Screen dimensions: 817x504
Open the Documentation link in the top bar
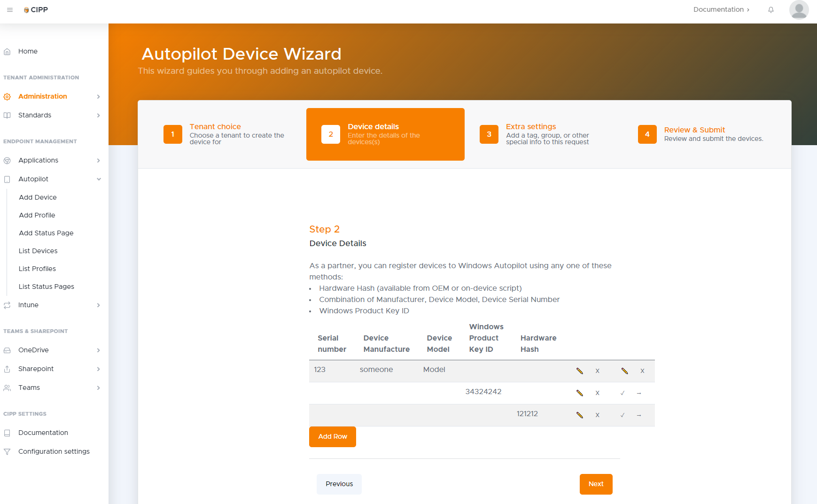click(721, 9)
